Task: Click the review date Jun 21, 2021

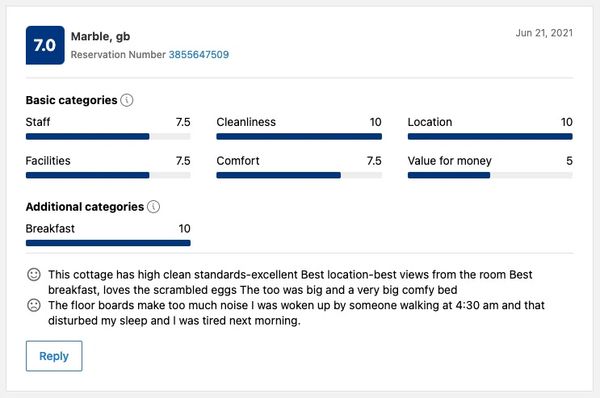Action: click(544, 33)
